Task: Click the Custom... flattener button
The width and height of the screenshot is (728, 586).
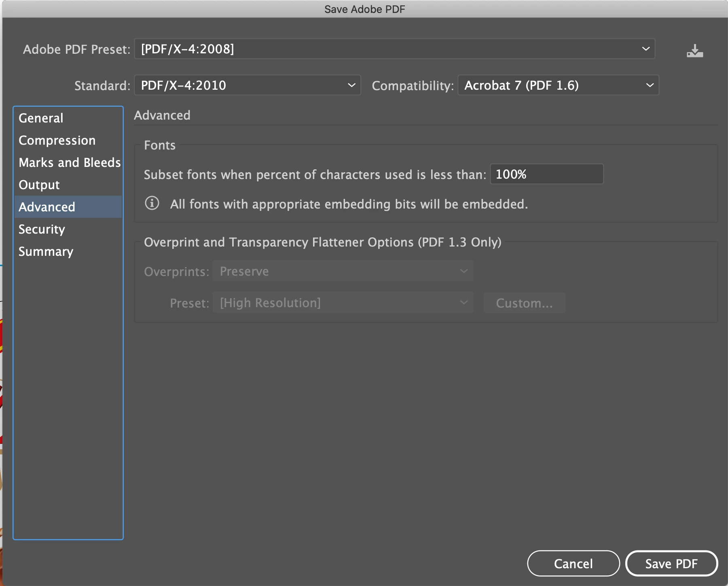Action: [525, 303]
